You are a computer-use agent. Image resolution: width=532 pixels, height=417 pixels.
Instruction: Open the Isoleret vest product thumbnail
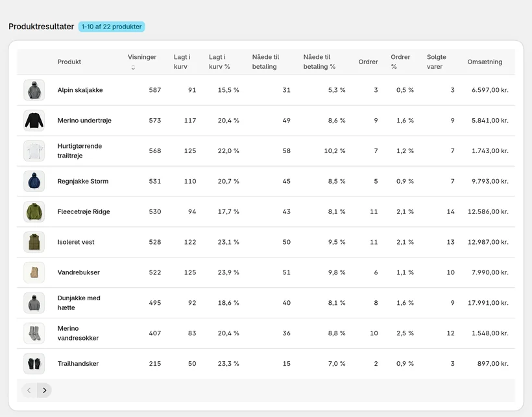(x=34, y=242)
